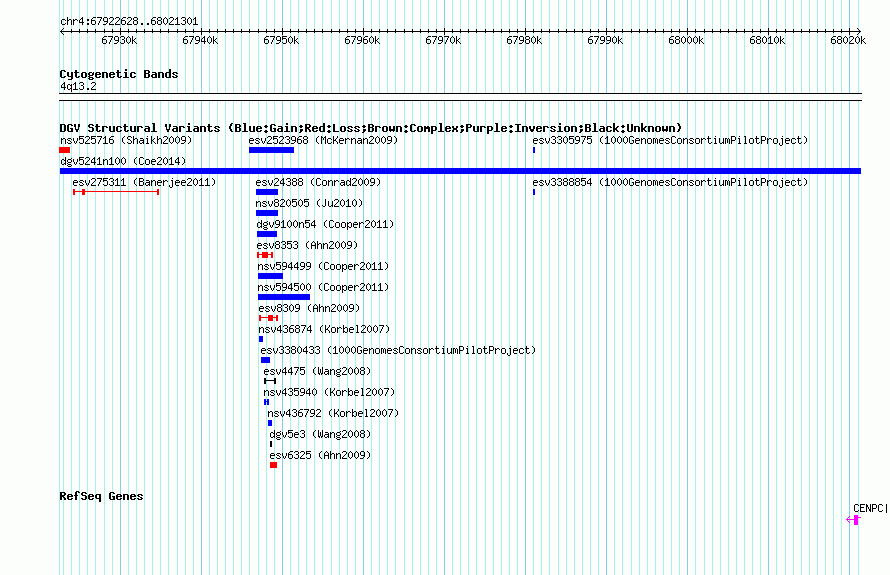The width and height of the screenshot is (890, 575).
Task: Open the esv275311 (Banerjee2011) label
Action: 144,182
